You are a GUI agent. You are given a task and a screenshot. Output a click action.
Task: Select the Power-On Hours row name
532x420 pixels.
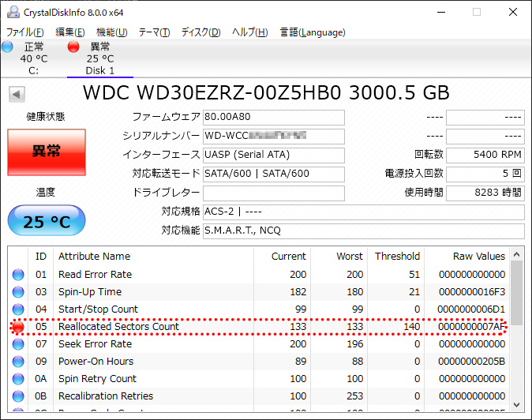click(x=96, y=362)
